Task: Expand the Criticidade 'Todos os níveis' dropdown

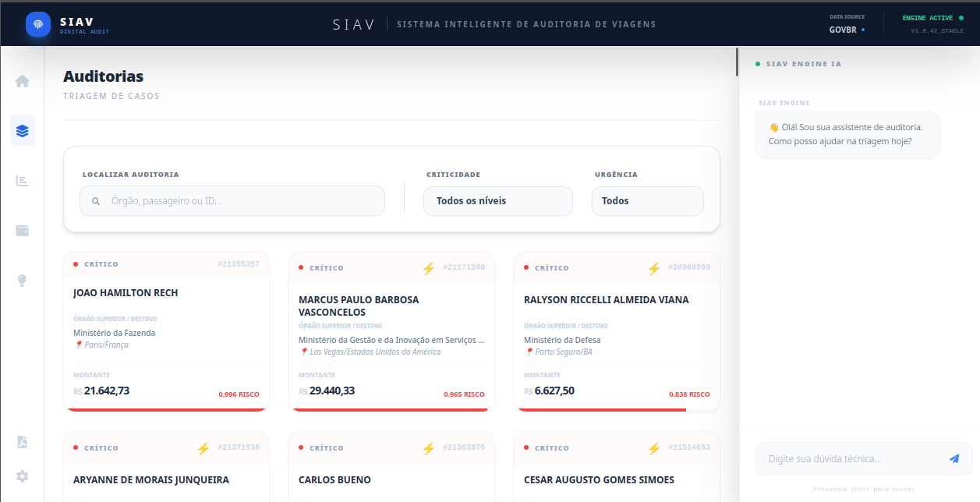Action: pyautogui.click(x=498, y=201)
